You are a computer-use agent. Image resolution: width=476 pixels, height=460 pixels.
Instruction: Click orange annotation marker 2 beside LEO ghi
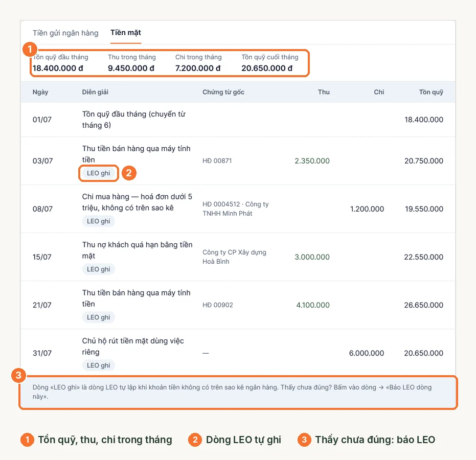pyautogui.click(x=129, y=173)
